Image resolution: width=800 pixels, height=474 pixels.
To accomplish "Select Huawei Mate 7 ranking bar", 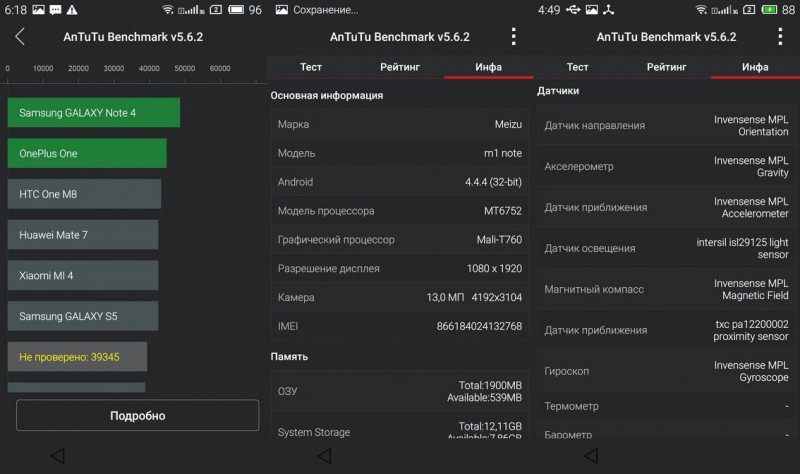I will [83, 235].
